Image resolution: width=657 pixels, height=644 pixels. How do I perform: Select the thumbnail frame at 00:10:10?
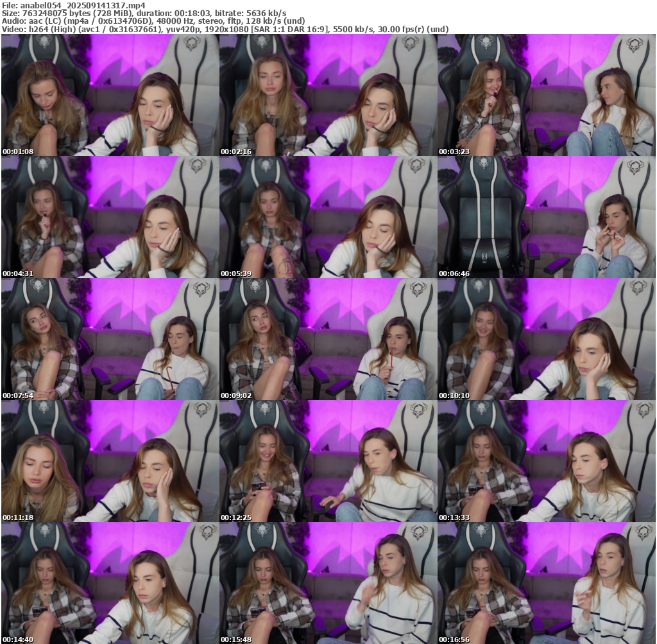[547, 339]
